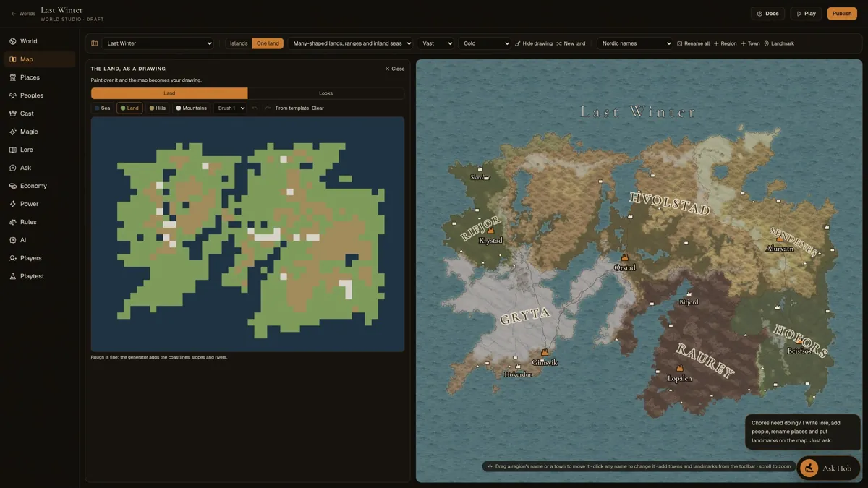
Task: Open the Ask section
Action: point(40,168)
